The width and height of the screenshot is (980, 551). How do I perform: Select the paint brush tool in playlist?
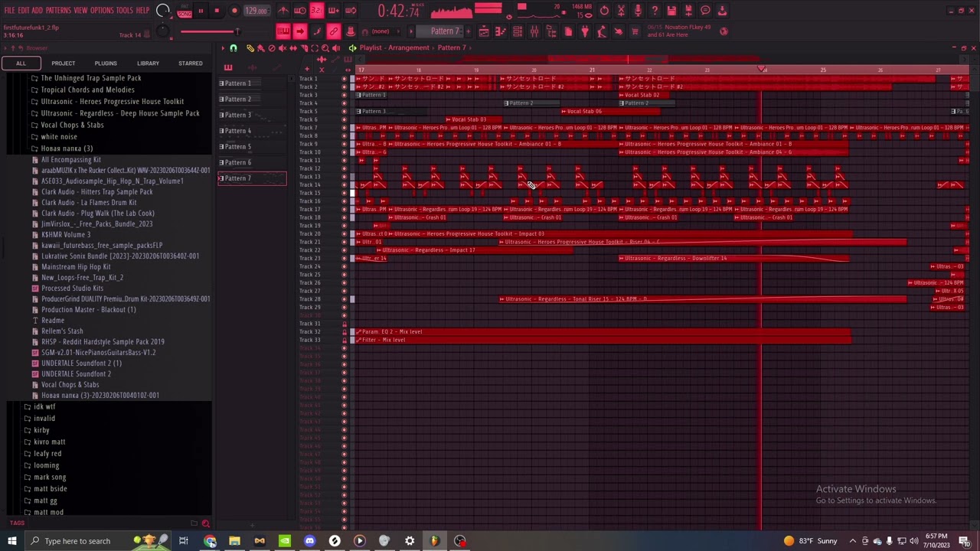coord(261,48)
